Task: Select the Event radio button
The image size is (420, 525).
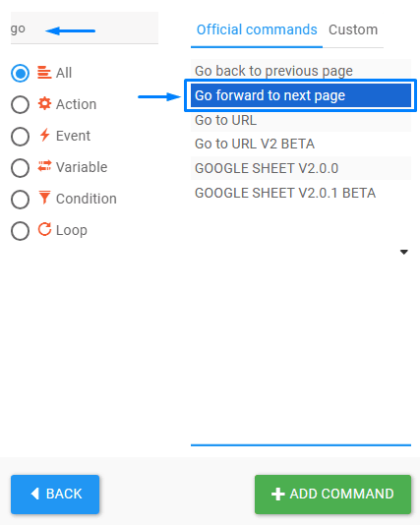Action: point(20,137)
